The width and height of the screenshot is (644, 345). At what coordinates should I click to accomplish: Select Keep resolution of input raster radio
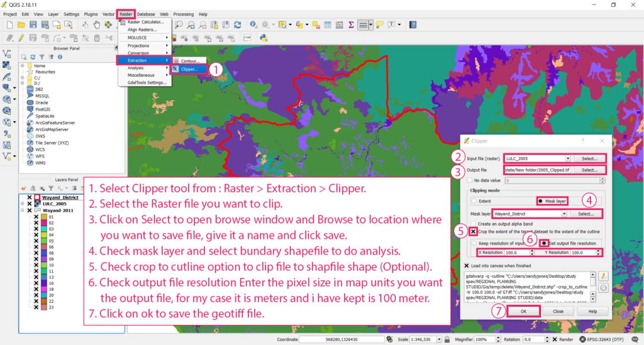pyautogui.click(x=474, y=243)
